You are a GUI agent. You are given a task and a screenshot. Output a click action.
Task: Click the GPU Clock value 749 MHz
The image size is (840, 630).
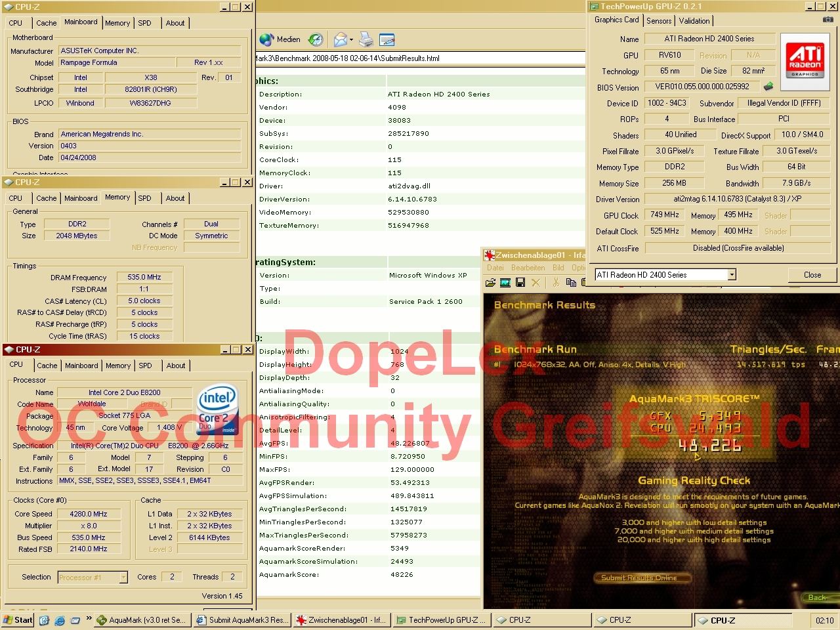click(665, 215)
